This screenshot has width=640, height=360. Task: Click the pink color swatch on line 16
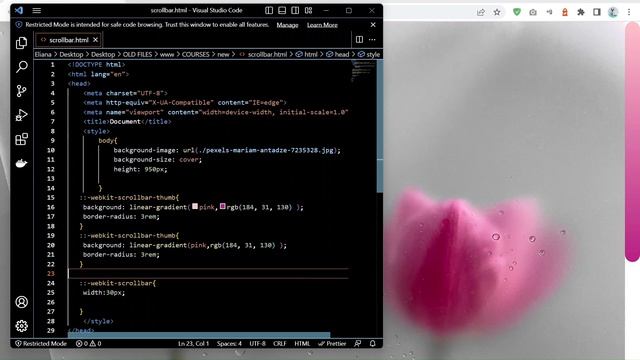(195, 207)
